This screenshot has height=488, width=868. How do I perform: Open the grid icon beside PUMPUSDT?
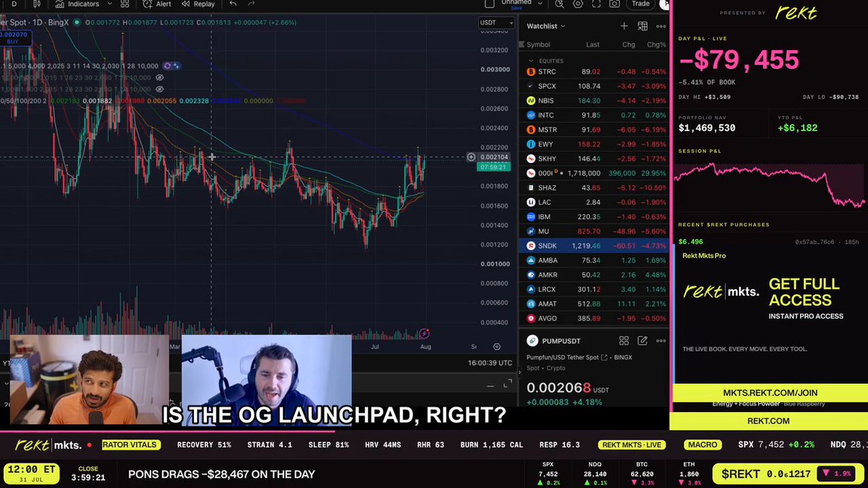624,341
